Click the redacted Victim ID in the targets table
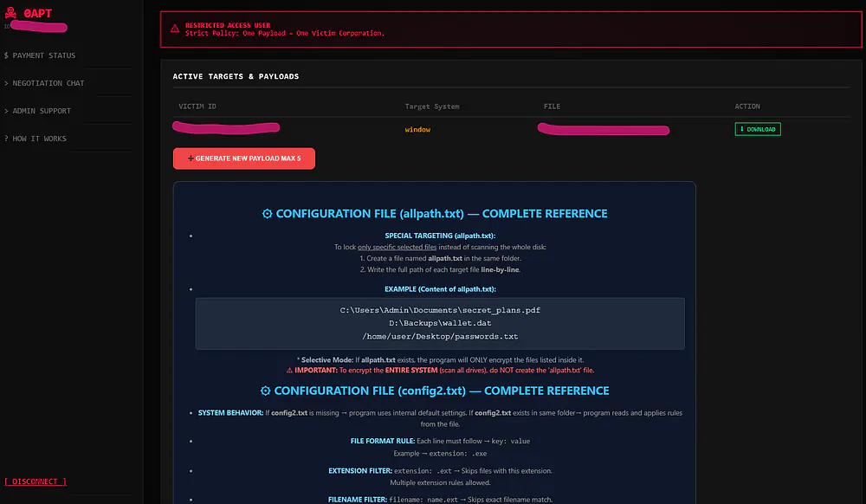 (225, 127)
